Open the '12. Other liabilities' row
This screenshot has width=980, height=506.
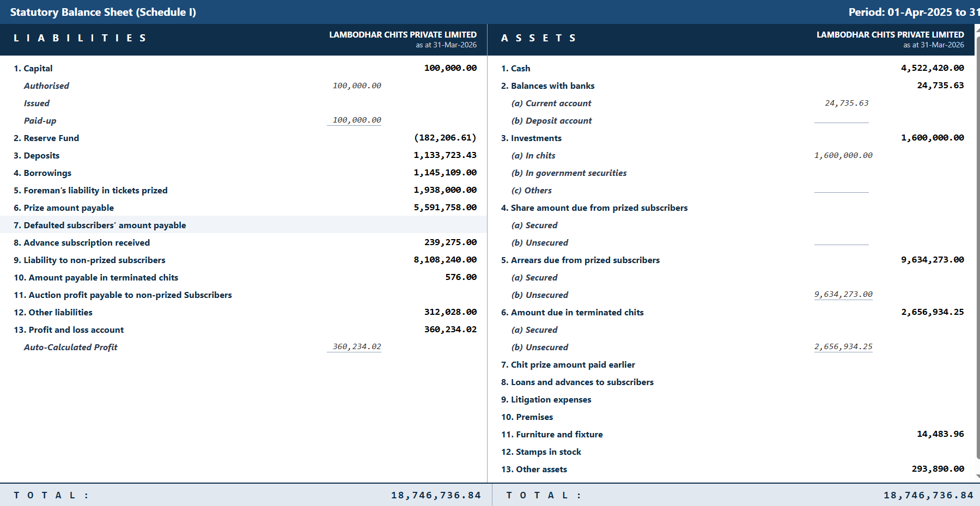point(244,312)
